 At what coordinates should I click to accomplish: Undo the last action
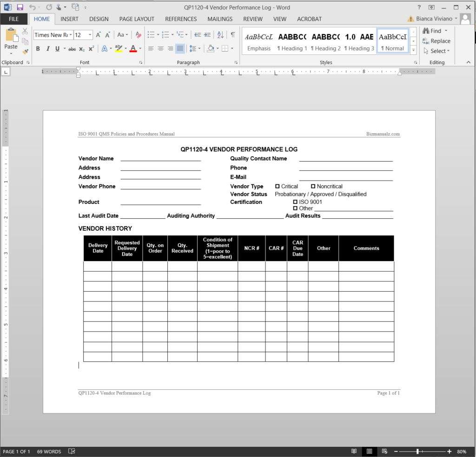click(33, 7)
